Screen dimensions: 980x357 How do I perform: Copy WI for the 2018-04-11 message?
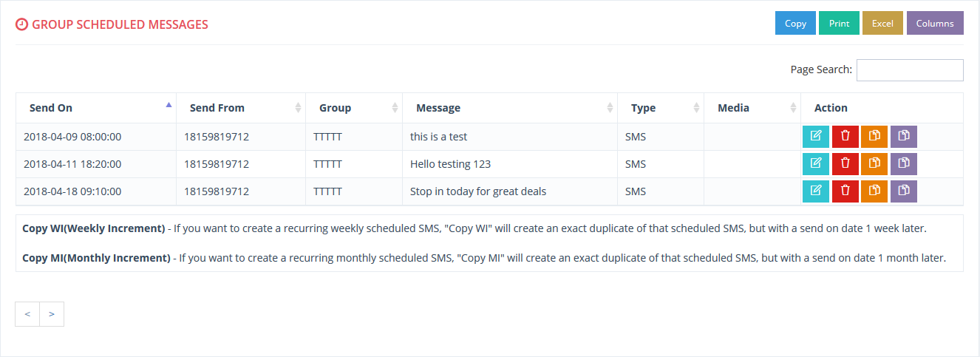(x=874, y=164)
